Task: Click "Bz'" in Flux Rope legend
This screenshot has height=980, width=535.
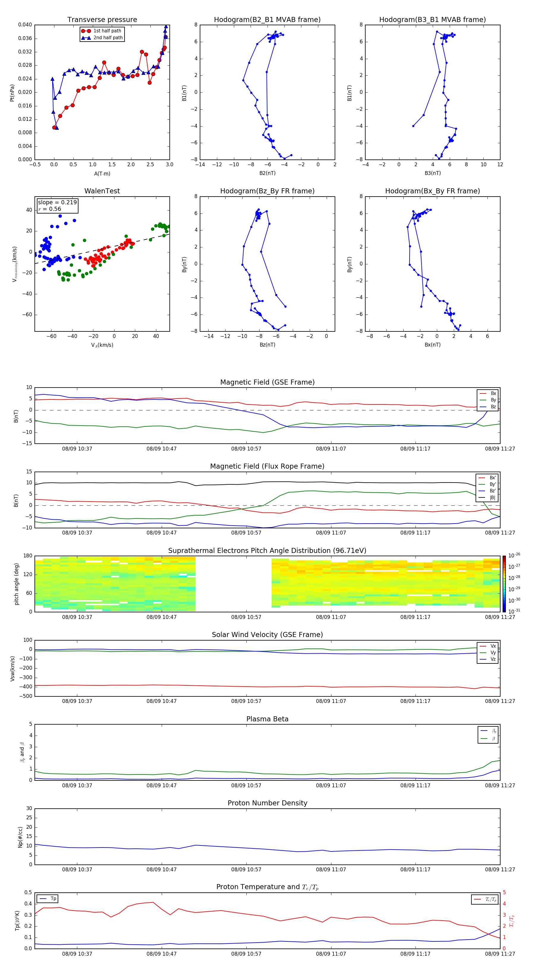Action: [x=487, y=491]
